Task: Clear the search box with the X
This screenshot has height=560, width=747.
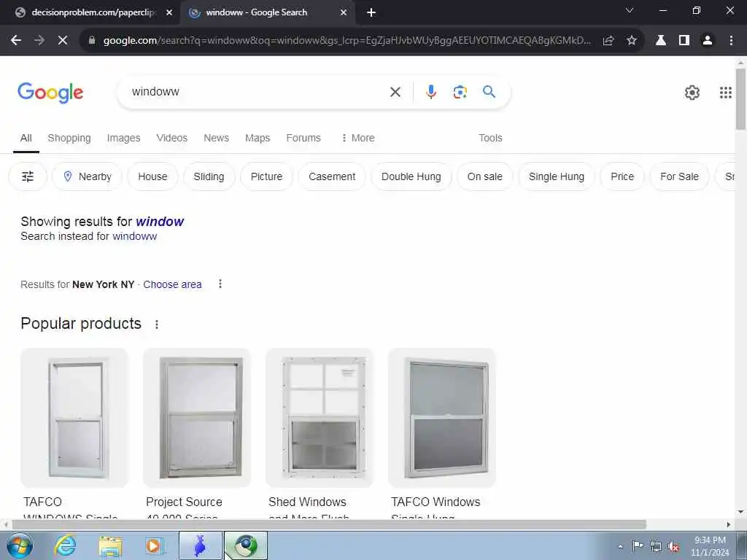Action: click(x=395, y=92)
